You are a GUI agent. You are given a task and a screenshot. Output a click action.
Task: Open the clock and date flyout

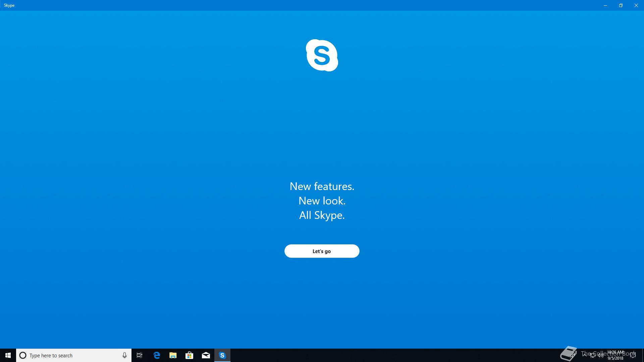coord(615,355)
